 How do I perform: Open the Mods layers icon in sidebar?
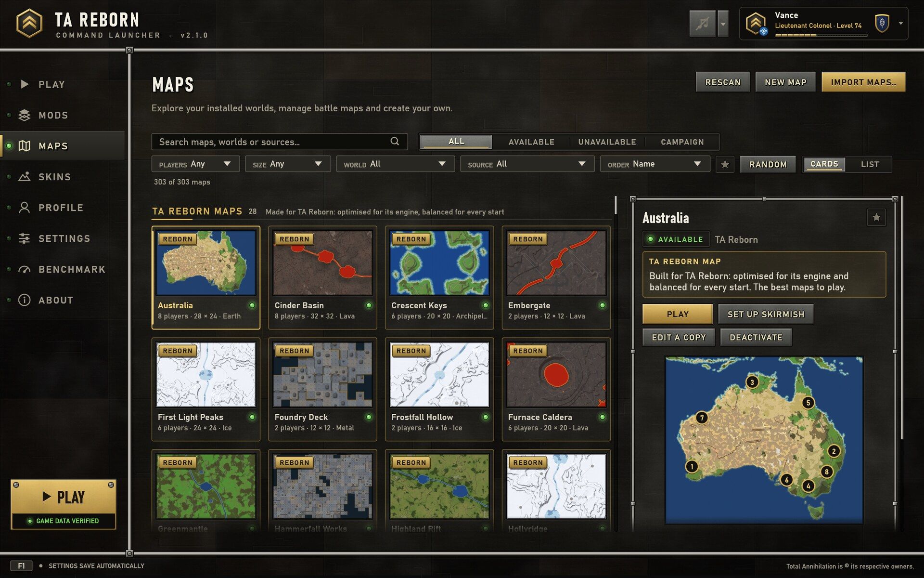pos(24,115)
